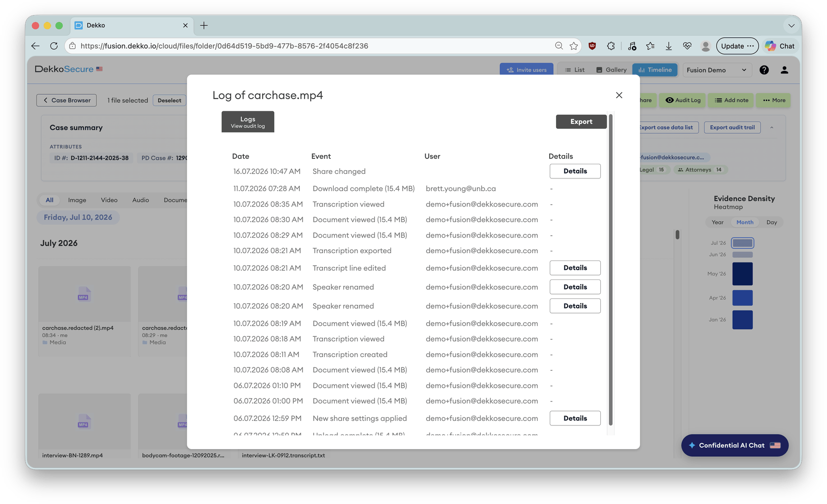Collapse the Case summary panel chevron
The height and width of the screenshot is (504, 827).
pos(772,127)
